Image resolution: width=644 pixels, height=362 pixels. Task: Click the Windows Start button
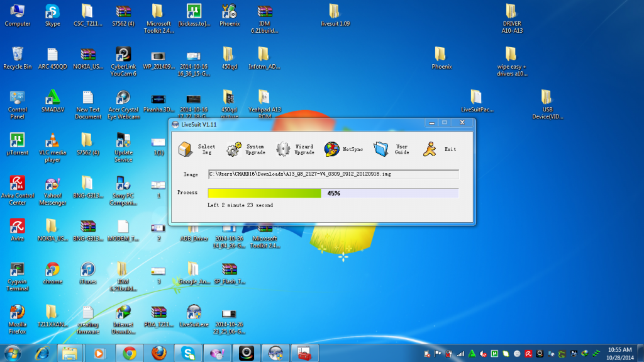(13, 353)
